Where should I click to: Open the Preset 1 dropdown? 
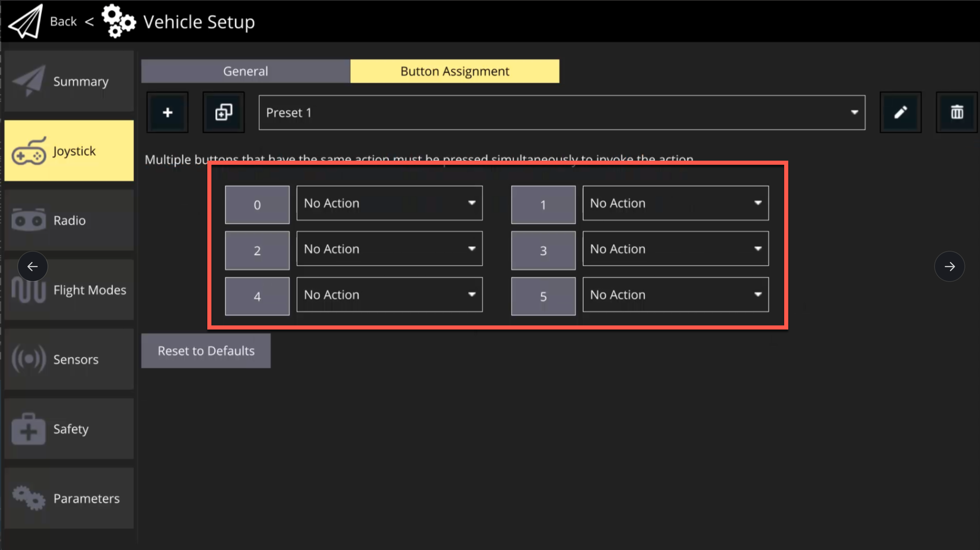click(x=562, y=113)
